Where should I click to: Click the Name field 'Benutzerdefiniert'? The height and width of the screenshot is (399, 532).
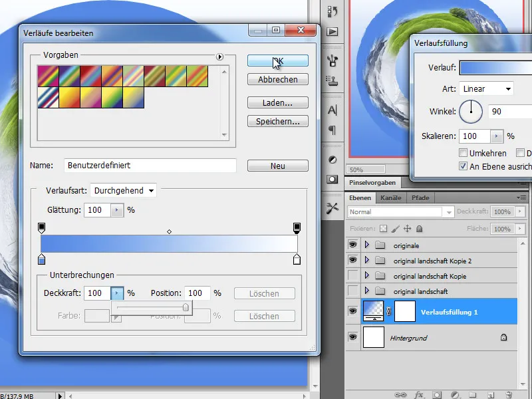150,165
